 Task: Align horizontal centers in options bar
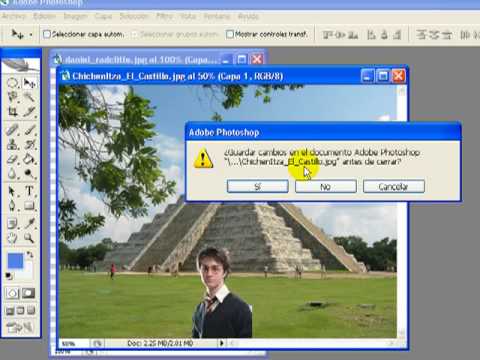(x=384, y=34)
